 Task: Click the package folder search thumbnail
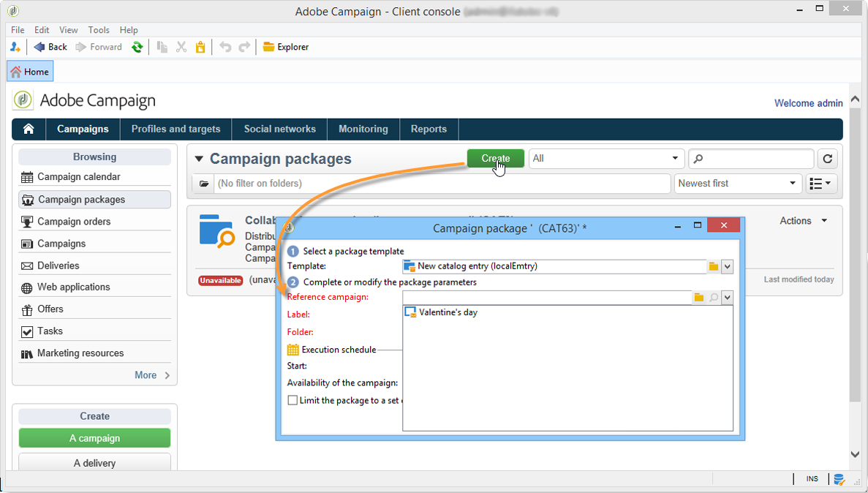coord(217,231)
